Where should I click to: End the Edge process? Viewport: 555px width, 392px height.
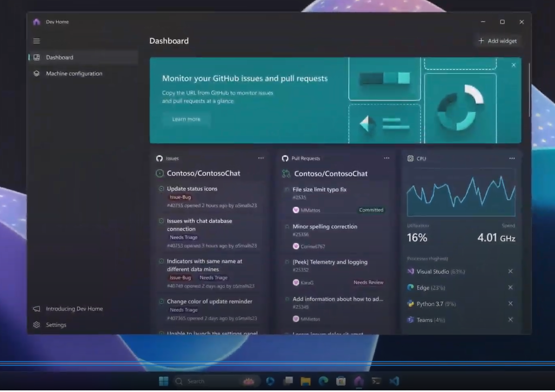[510, 287]
